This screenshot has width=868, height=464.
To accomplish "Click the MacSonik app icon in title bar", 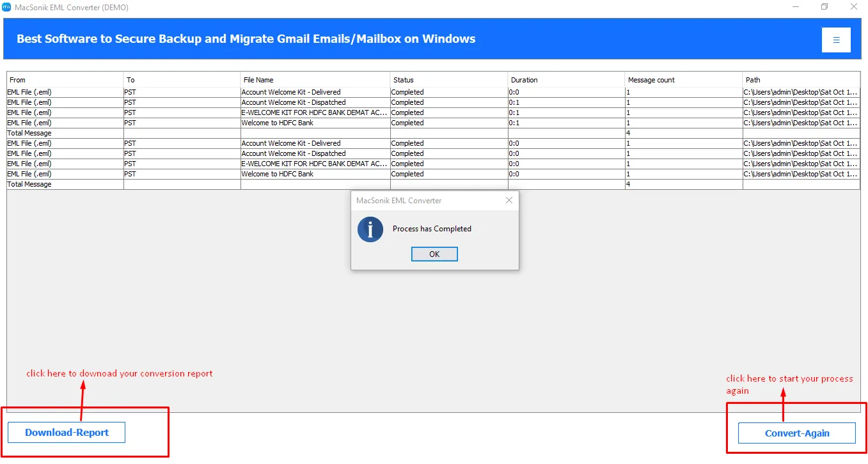I will coord(7,7).
